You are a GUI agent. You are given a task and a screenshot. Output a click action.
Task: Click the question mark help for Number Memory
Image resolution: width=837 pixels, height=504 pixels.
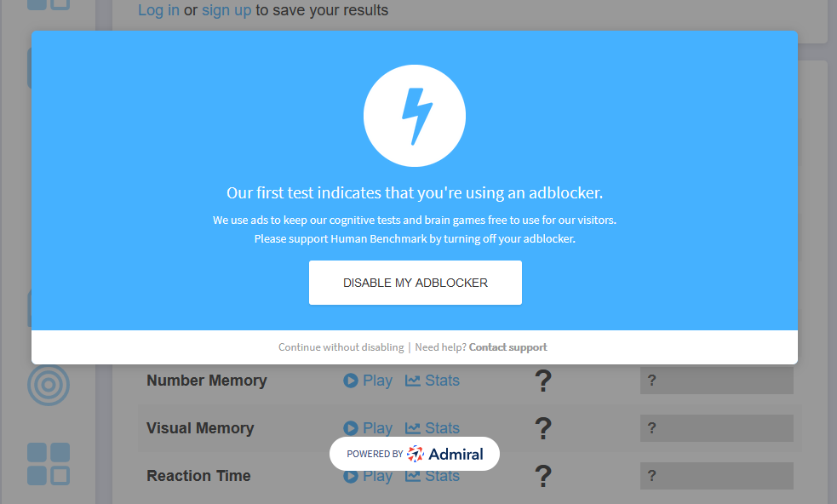point(543,380)
